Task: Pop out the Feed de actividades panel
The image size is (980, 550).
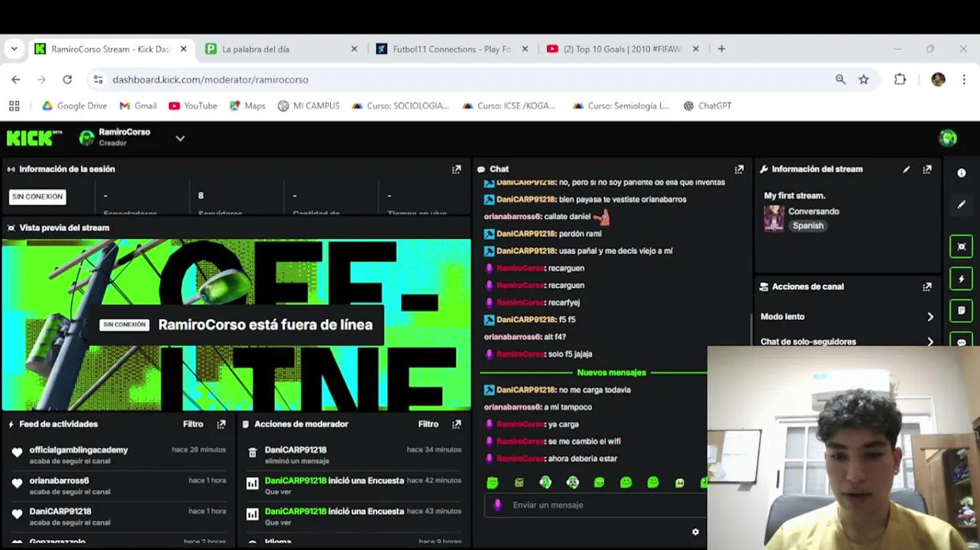Action: 221,424
